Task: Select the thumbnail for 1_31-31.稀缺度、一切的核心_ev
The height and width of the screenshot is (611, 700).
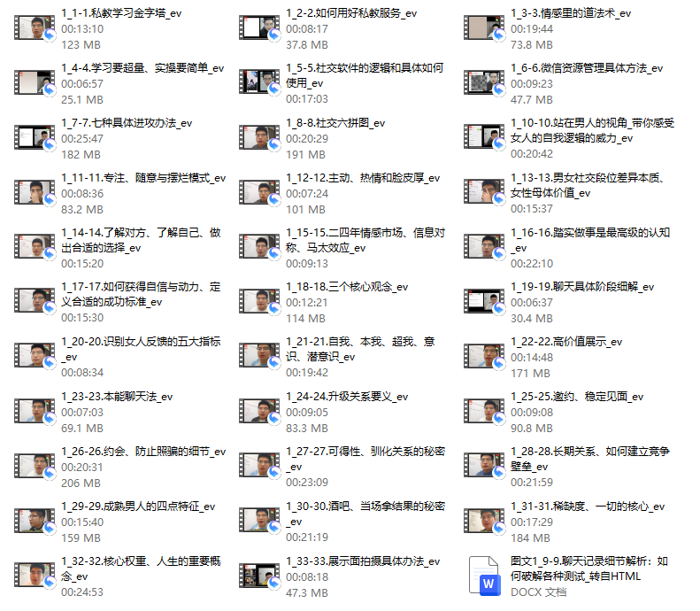Action: [x=484, y=522]
